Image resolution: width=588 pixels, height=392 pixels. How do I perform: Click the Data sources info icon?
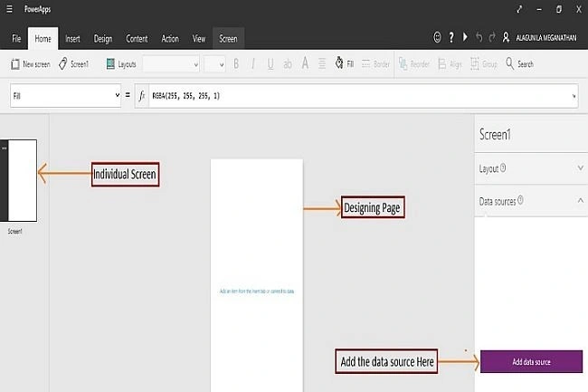point(520,200)
